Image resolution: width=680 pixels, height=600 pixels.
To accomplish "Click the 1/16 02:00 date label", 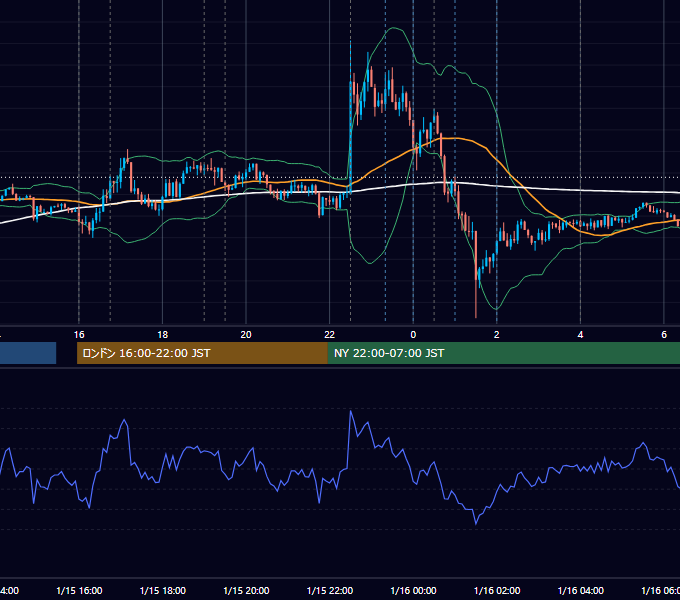I will [497, 591].
